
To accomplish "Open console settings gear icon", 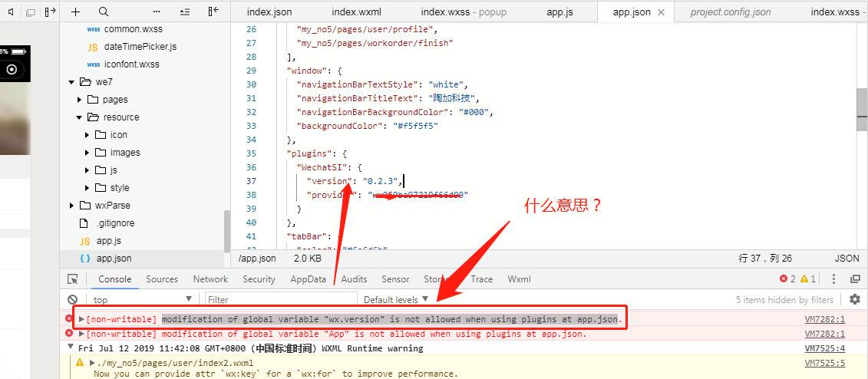I will (855, 299).
